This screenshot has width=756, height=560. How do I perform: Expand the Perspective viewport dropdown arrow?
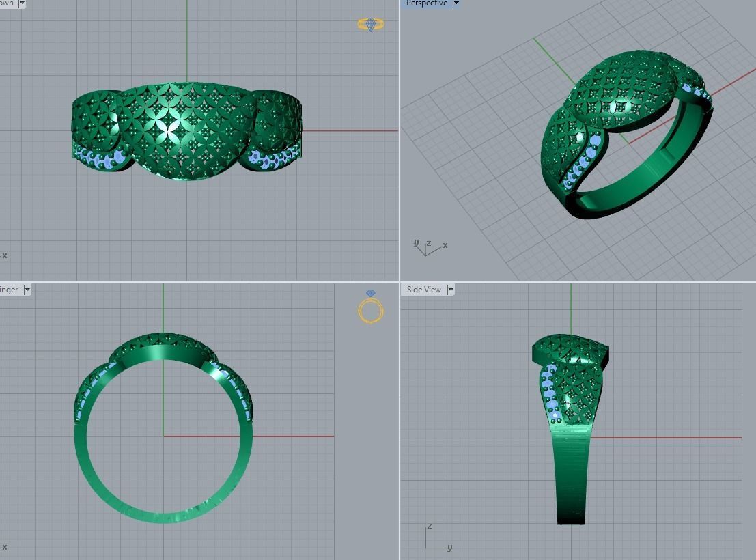click(456, 3)
